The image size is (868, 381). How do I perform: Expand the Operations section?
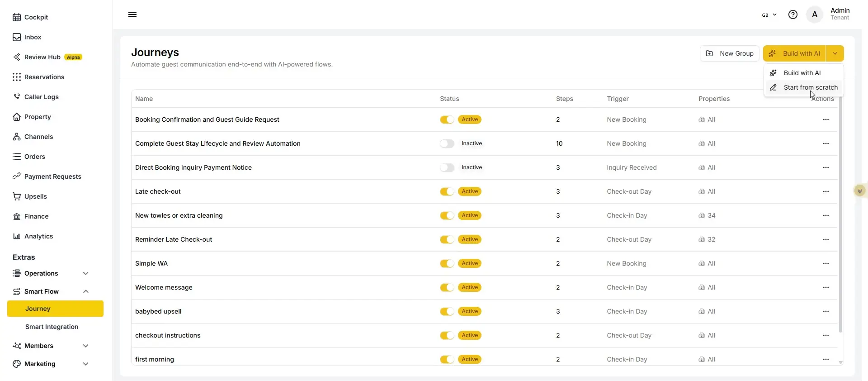pos(51,273)
